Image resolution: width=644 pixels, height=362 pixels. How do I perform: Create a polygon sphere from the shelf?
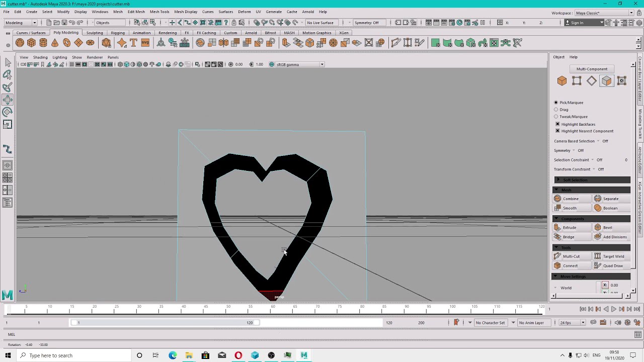point(20,43)
